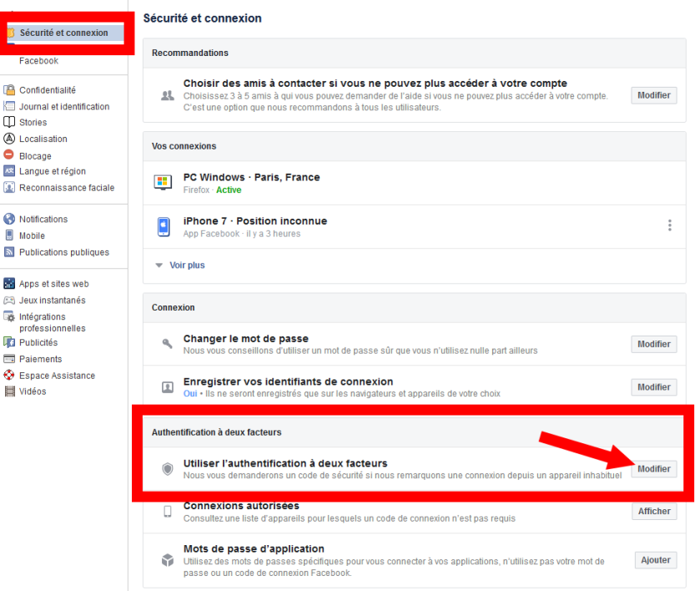
Task: Select Sécurité et connexion in sidebar
Action: tap(66, 33)
